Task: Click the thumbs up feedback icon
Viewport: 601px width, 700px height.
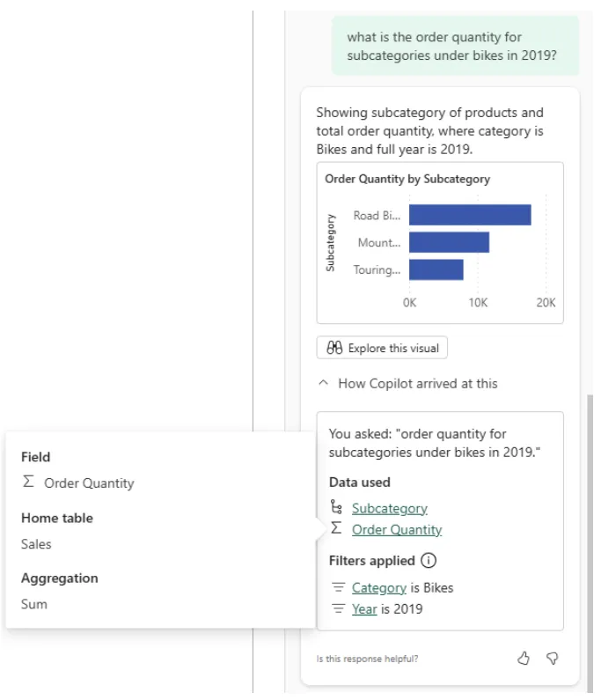Action: click(x=524, y=659)
